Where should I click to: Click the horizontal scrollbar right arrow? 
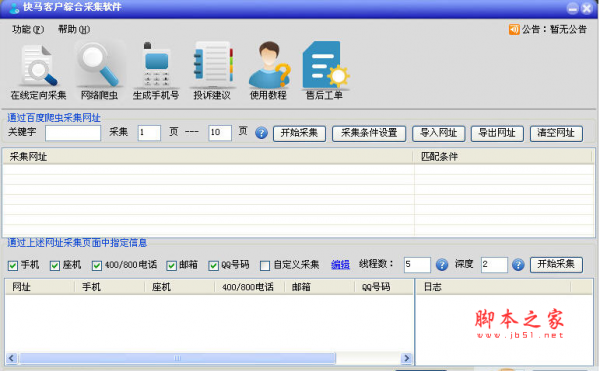click(x=406, y=358)
